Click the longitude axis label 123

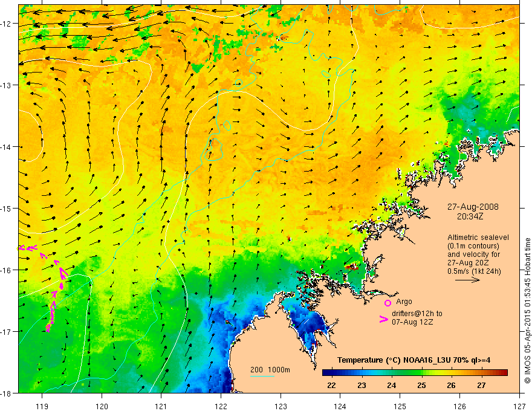click(x=281, y=406)
